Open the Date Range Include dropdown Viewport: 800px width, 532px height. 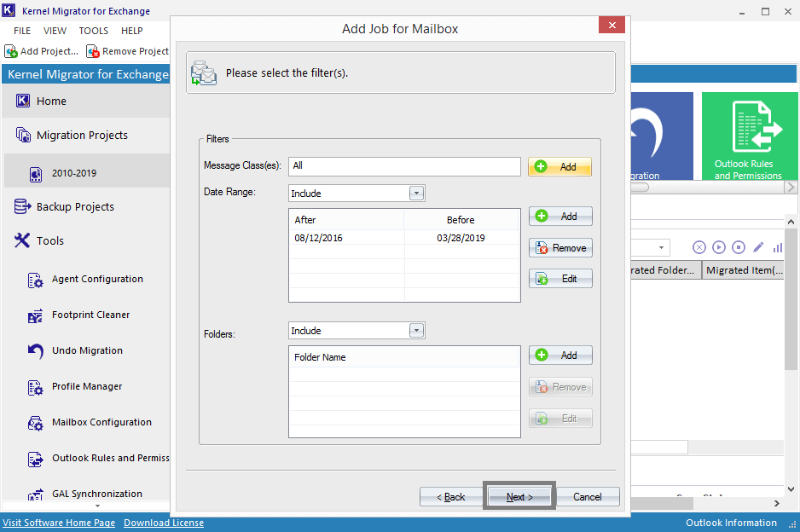[x=417, y=194]
